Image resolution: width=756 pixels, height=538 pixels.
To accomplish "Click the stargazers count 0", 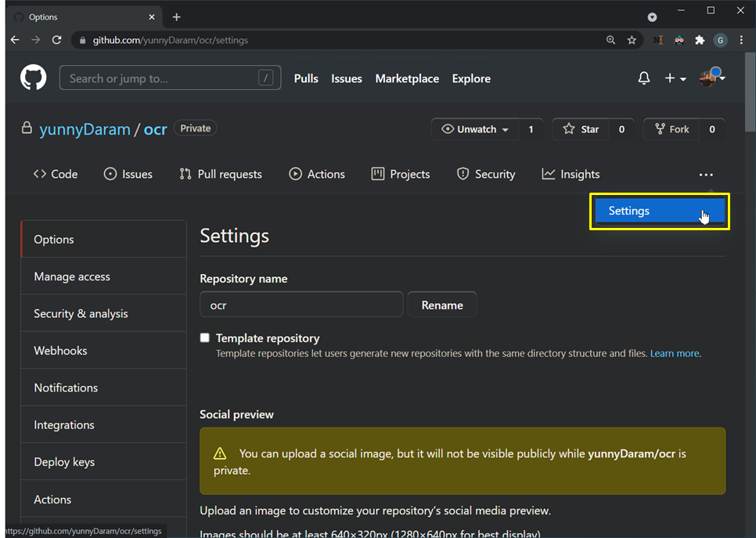I will tap(621, 129).
